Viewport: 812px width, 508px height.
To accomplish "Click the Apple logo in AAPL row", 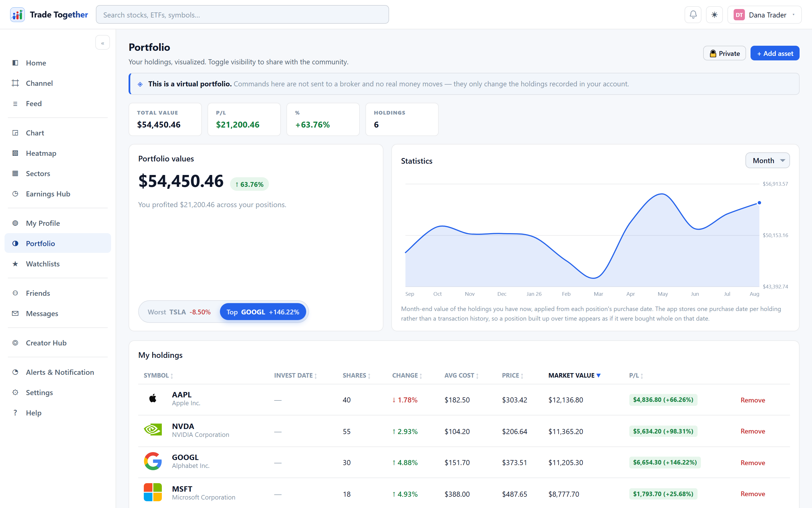I will coord(153,398).
